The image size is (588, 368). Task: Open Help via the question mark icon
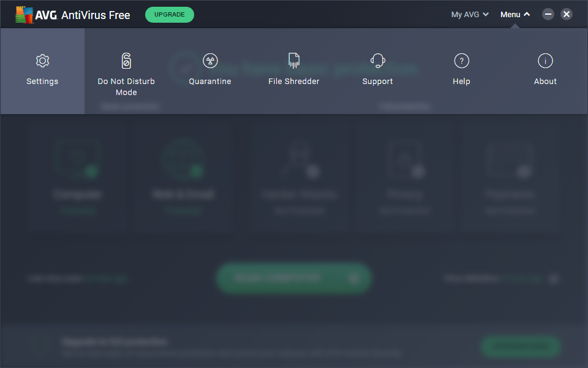click(462, 61)
